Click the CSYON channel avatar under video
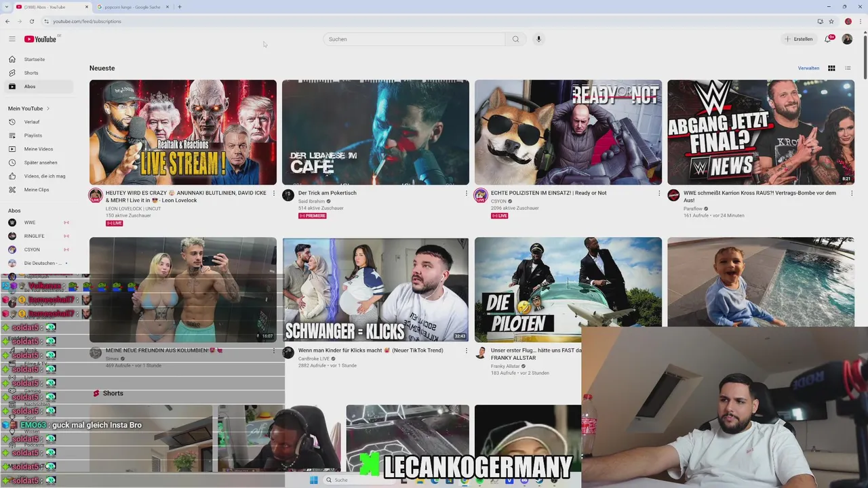868x488 pixels. [481, 195]
